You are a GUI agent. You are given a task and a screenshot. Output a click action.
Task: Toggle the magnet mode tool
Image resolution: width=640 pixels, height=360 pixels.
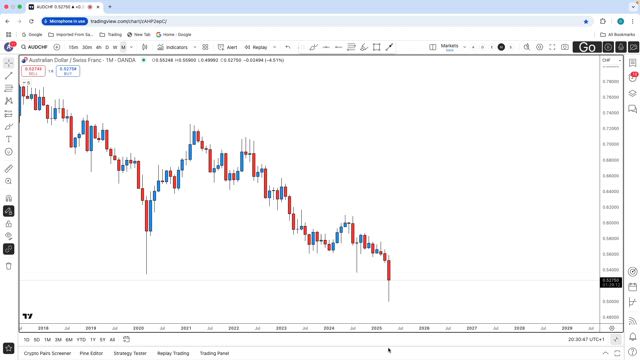point(9,198)
